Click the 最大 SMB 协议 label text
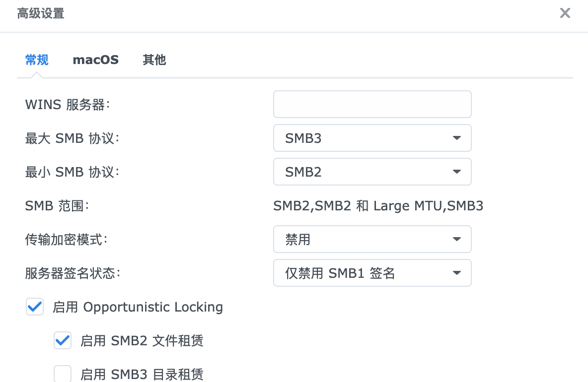The height and width of the screenshot is (382, 588). tap(73, 138)
